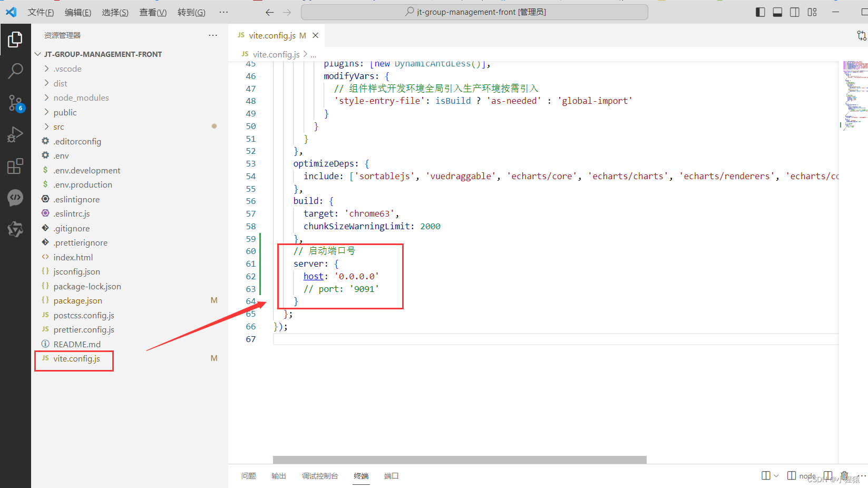
Task: Open the Edit menu (编辑)
Action: [78, 12]
